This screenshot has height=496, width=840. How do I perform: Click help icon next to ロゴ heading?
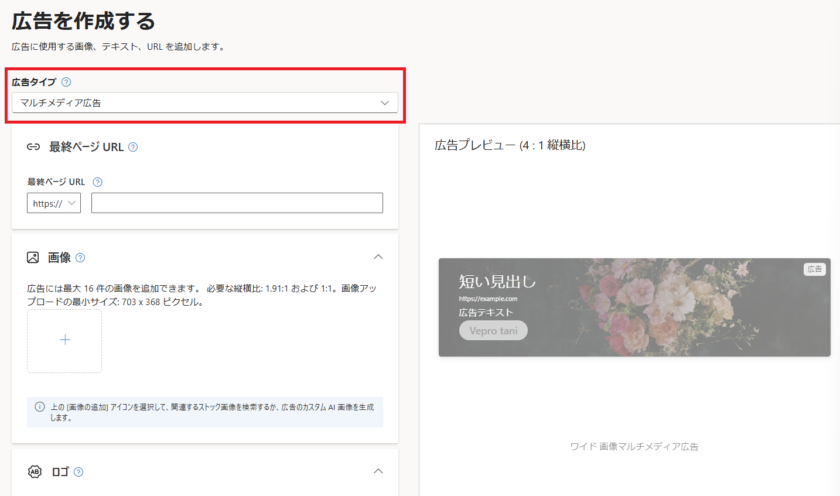(x=78, y=471)
